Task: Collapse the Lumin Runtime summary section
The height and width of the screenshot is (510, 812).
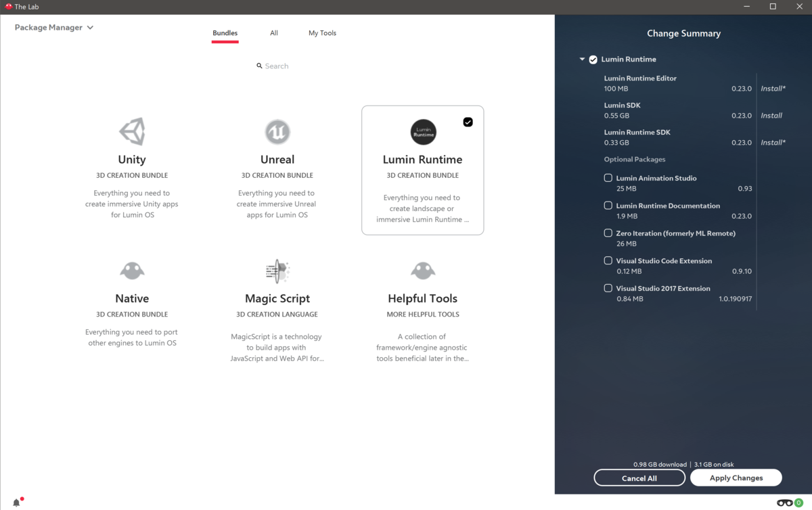Action: pyautogui.click(x=582, y=60)
